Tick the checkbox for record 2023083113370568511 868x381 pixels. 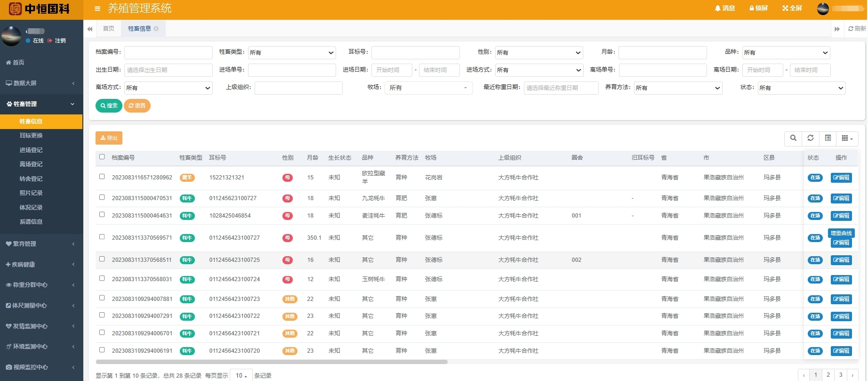pyautogui.click(x=102, y=259)
